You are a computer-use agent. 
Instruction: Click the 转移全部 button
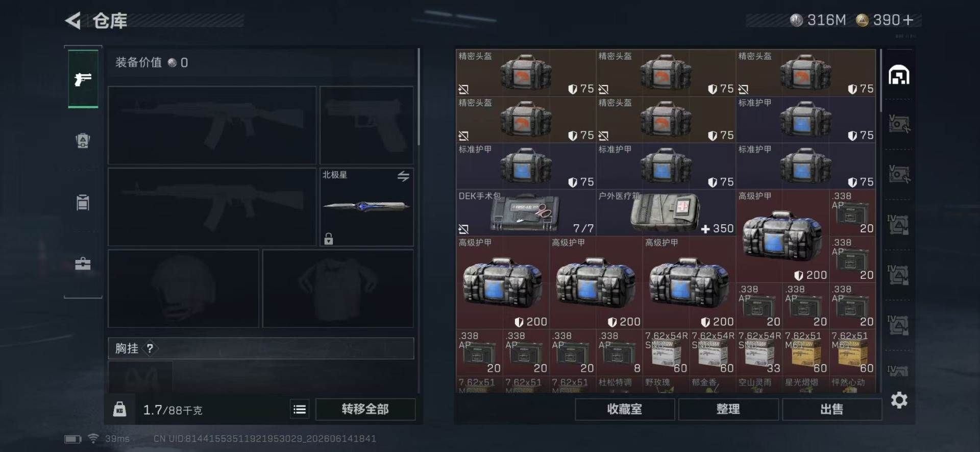(365, 409)
